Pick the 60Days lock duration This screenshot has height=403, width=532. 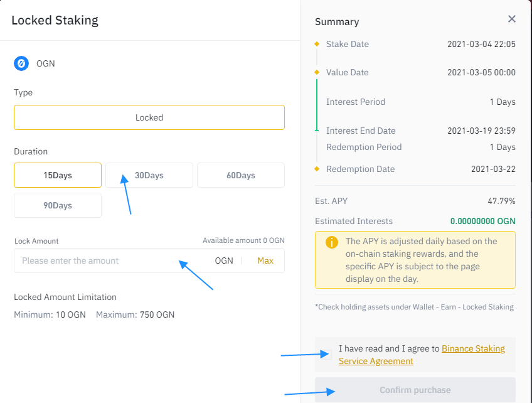coord(241,175)
